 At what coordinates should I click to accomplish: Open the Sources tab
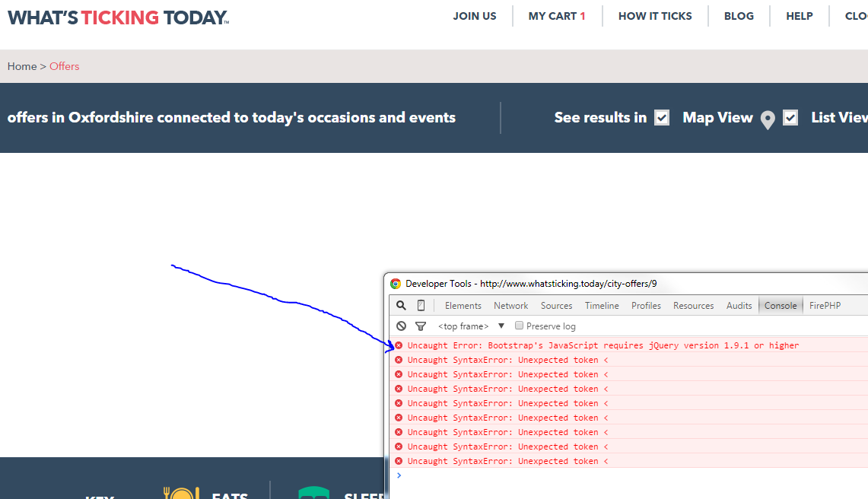[556, 306]
